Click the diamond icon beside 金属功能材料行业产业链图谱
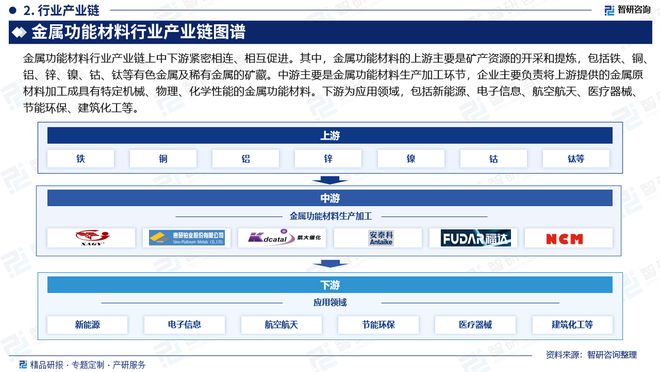 (x=19, y=32)
